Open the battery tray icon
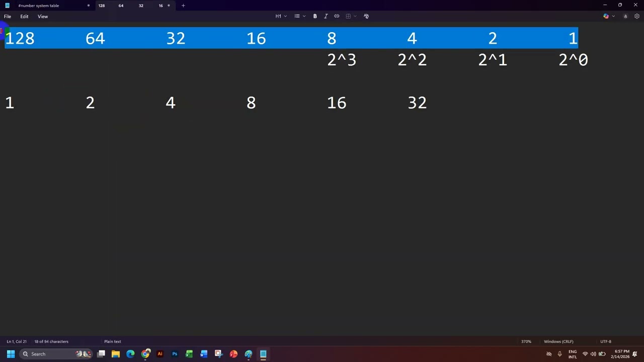This screenshot has height=362, width=644. click(x=602, y=354)
